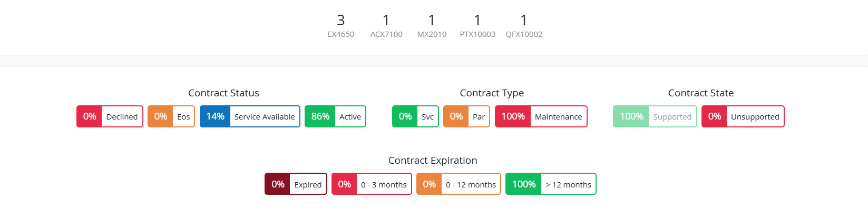Show contracts expiring after 12 months
This screenshot has height=218, width=868.
point(551,184)
